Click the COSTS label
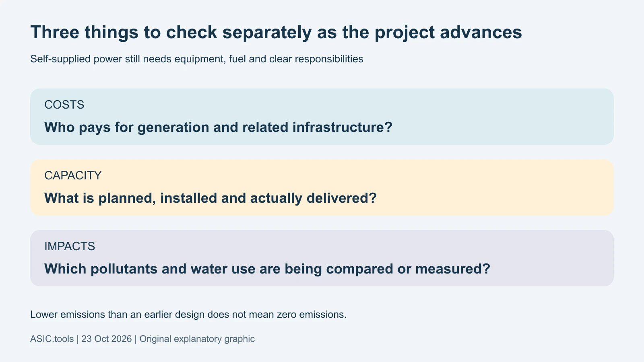644x362 pixels. (x=64, y=105)
